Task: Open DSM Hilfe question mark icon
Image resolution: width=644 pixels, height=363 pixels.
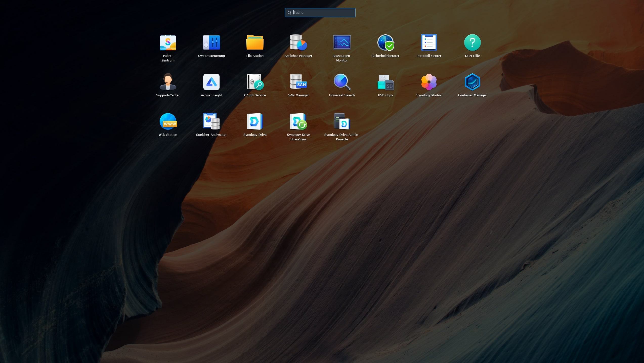Action: [472, 42]
